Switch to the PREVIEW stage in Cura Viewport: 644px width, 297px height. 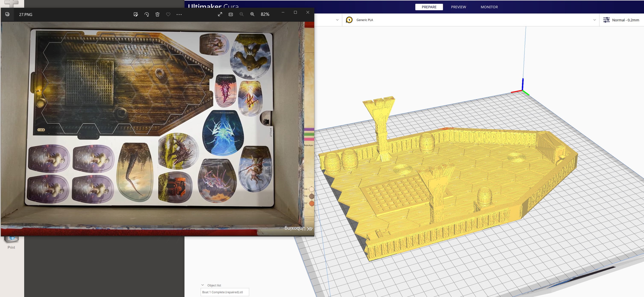(458, 7)
